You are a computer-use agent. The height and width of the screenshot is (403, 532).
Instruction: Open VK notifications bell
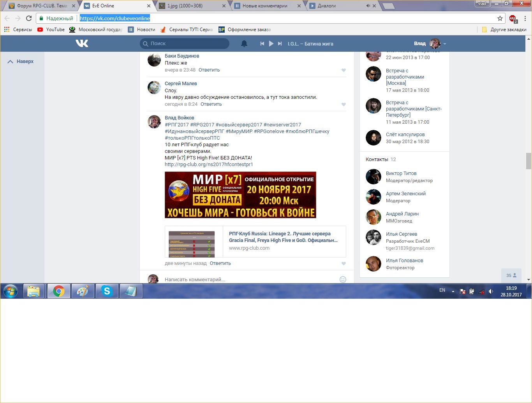(244, 44)
